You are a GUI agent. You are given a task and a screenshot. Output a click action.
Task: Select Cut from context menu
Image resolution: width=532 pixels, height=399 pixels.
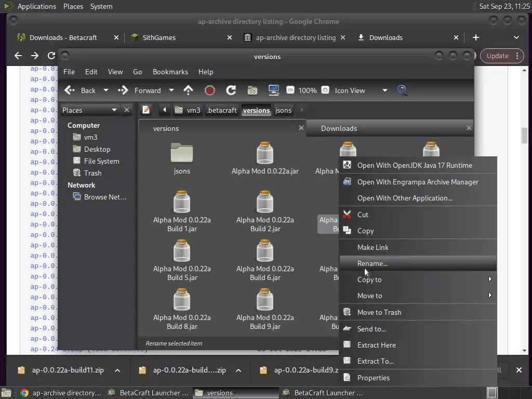pyautogui.click(x=418, y=215)
